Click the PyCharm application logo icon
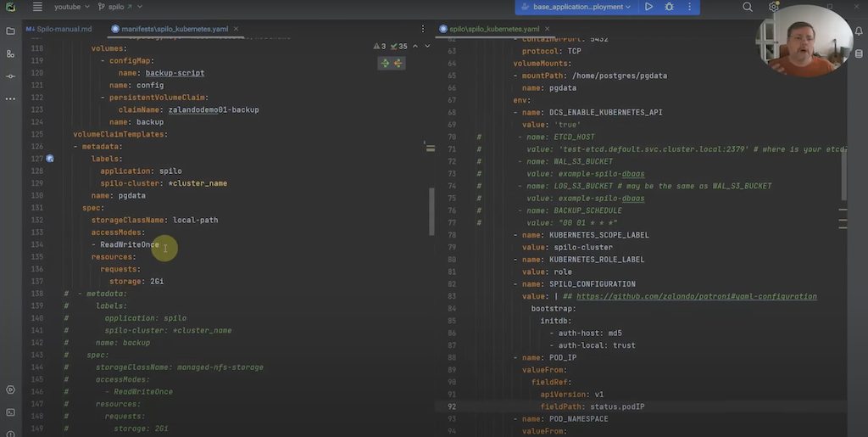Image resolution: width=868 pixels, height=437 pixels. tap(10, 7)
